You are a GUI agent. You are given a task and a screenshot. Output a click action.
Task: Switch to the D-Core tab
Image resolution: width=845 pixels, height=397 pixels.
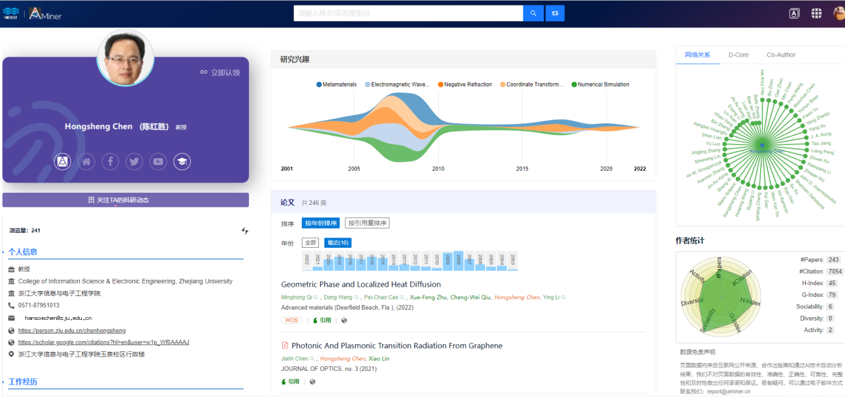click(738, 55)
